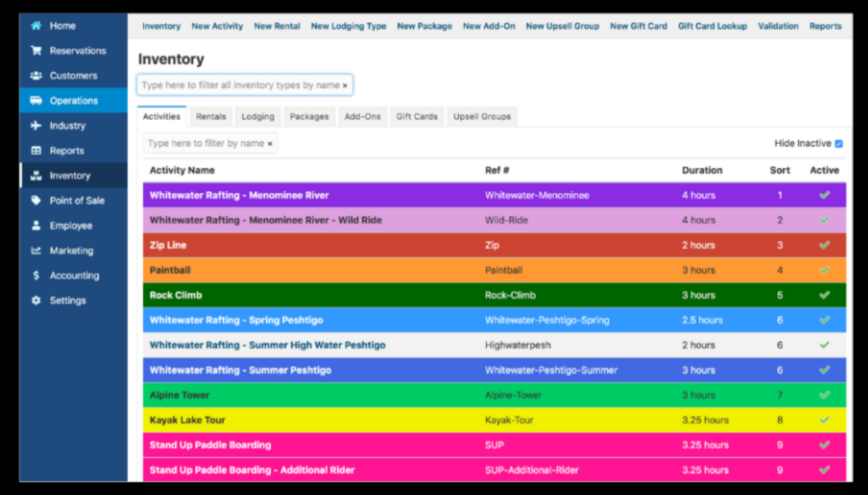This screenshot has height=495, width=868.
Task: Click the Point of Sale tag icon
Action: point(36,201)
